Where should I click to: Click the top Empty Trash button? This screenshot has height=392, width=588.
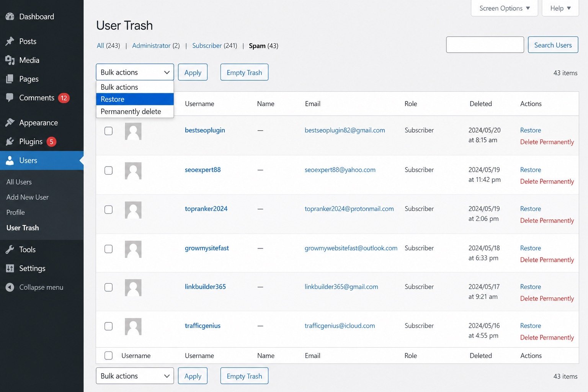pyautogui.click(x=244, y=72)
